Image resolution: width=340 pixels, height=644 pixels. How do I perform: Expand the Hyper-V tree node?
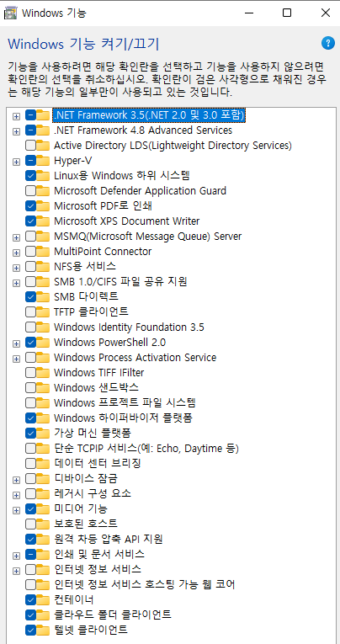[x=16, y=162]
